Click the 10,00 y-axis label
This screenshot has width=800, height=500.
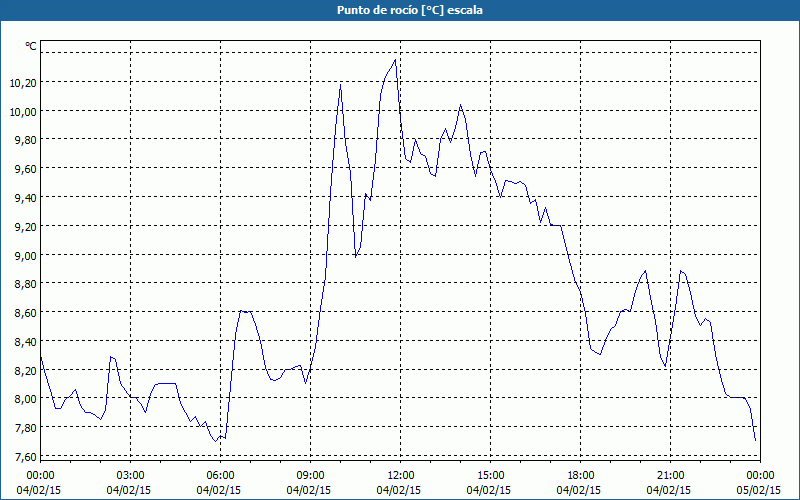coord(23,111)
